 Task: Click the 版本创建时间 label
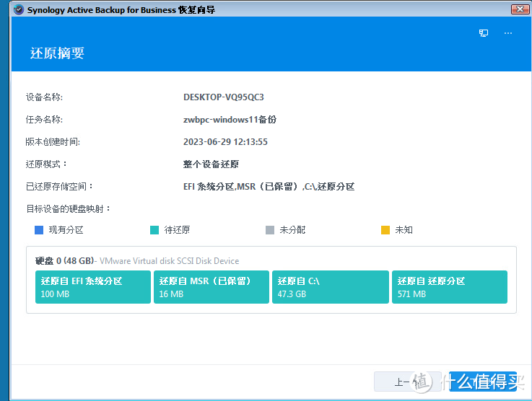pyautogui.click(x=53, y=141)
